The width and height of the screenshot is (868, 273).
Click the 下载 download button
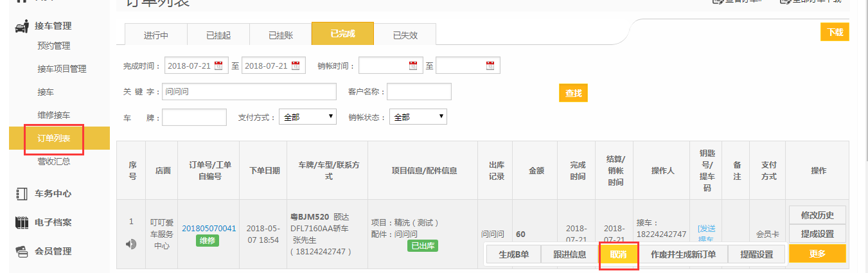(x=835, y=32)
